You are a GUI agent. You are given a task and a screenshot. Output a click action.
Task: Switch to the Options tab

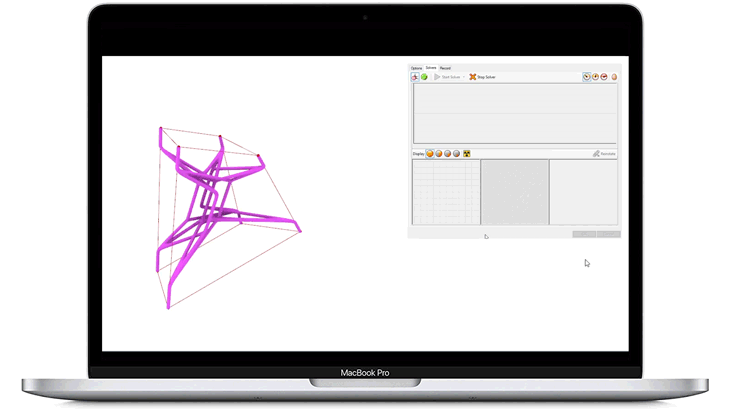pyautogui.click(x=416, y=68)
